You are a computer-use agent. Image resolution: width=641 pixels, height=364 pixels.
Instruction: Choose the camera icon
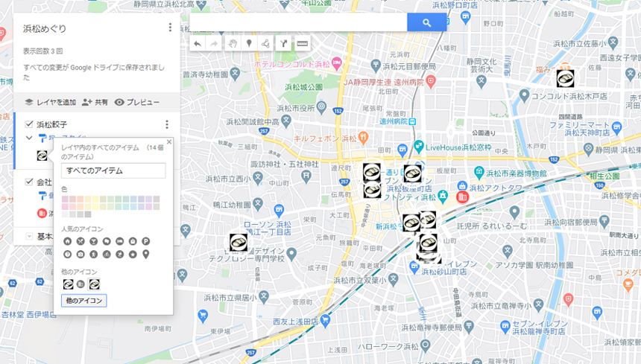click(x=80, y=255)
